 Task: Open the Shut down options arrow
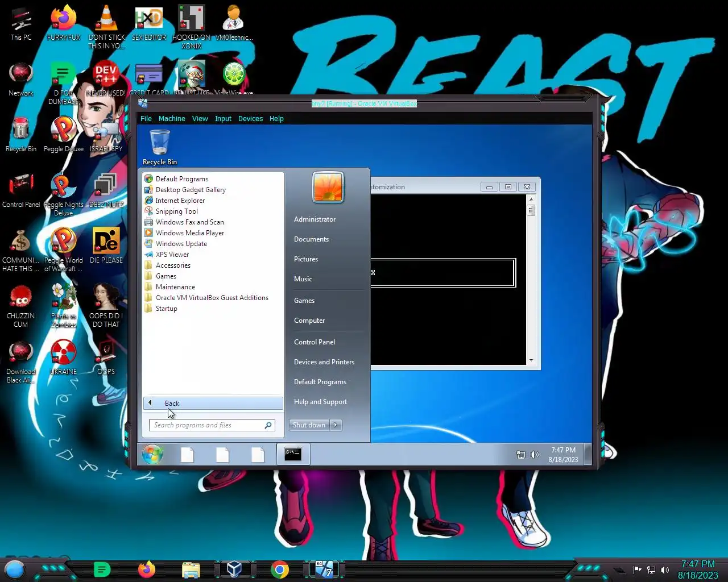click(x=336, y=425)
